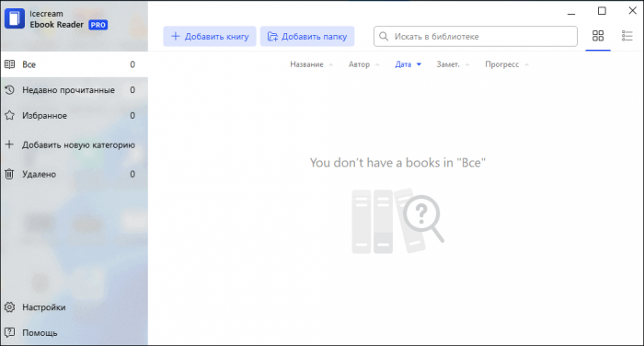
Task: Open the Все library category
Action: (x=75, y=64)
